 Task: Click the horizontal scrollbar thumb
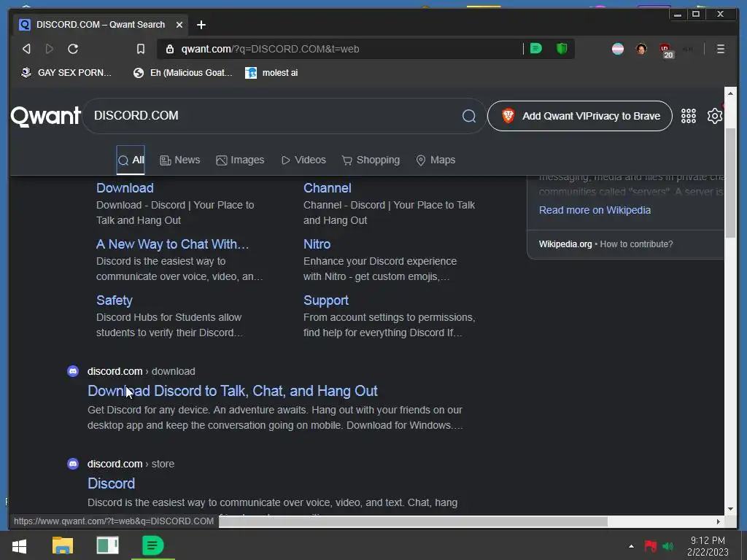(413, 521)
